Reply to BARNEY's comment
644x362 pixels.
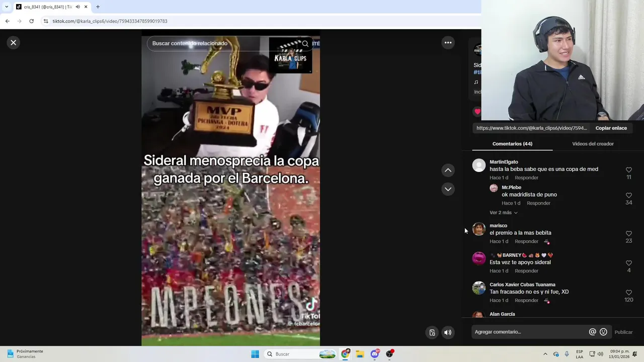click(526, 271)
